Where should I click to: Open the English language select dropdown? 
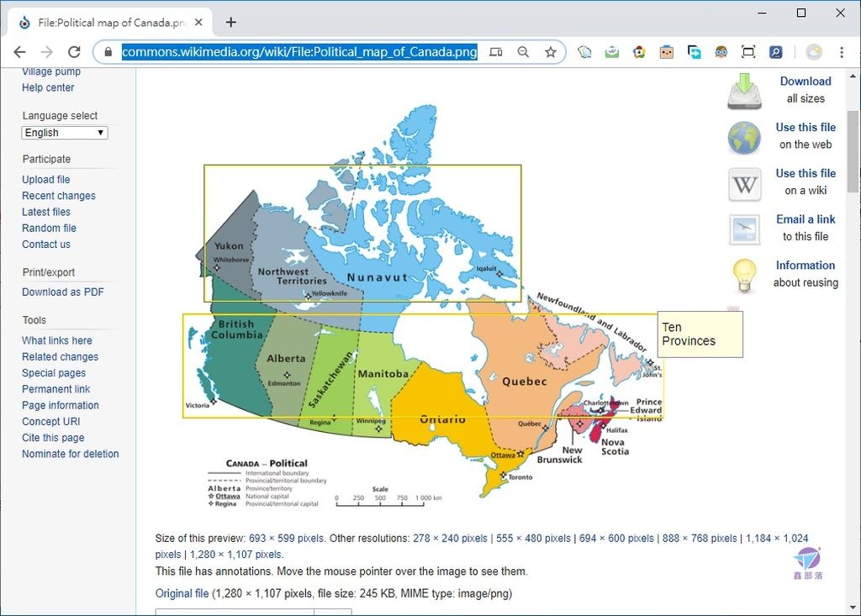65,133
